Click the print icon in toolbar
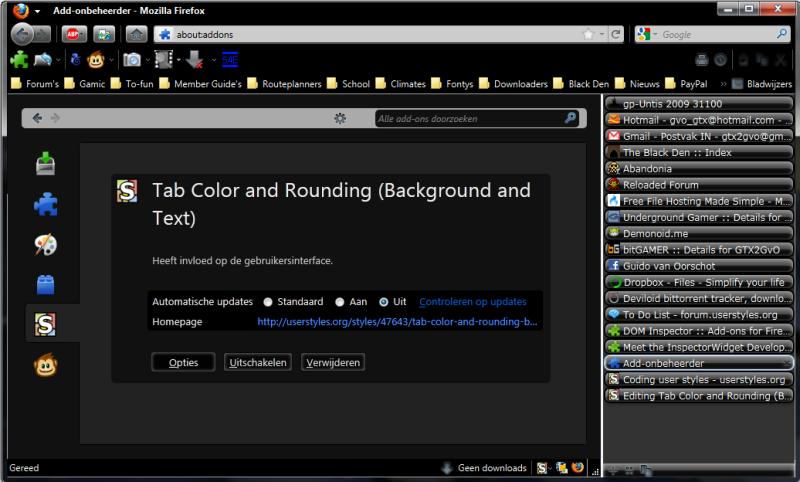The height and width of the screenshot is (482, 800). [702, 60]
